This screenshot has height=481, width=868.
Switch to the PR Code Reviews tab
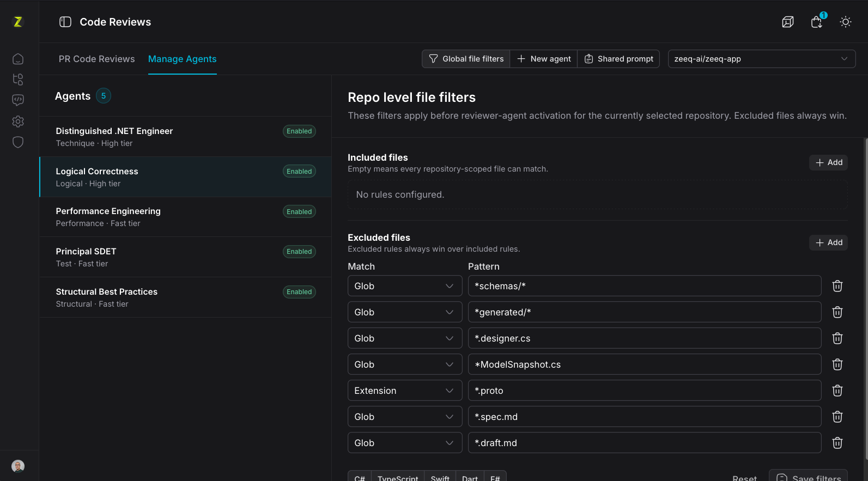coord(96,59)
